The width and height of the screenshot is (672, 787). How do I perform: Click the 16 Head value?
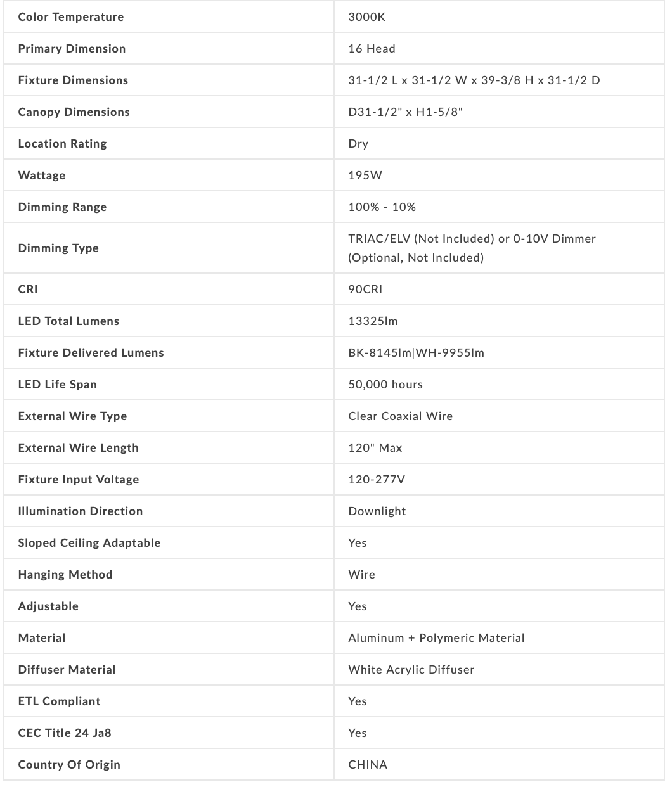372,49
